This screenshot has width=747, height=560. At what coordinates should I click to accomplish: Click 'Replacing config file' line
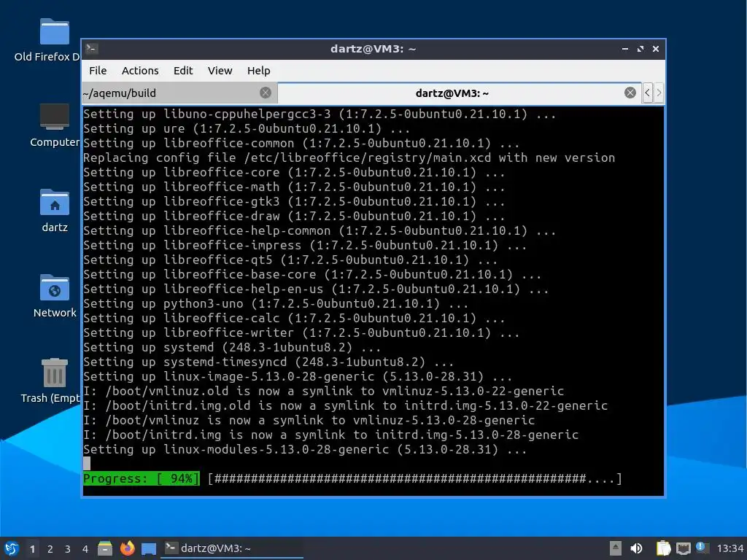[x=349, y=157]
